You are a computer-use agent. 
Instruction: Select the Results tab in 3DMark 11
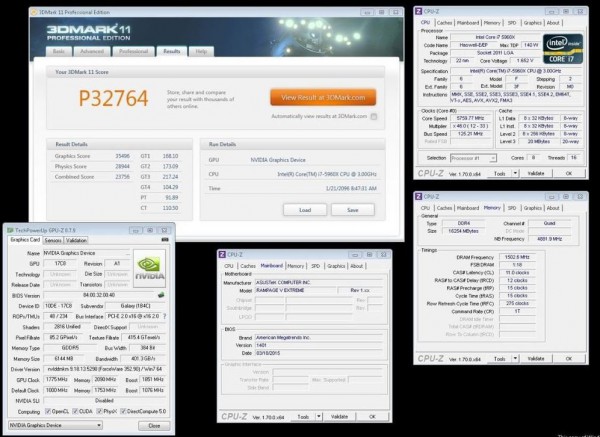(x=171, y=51)
